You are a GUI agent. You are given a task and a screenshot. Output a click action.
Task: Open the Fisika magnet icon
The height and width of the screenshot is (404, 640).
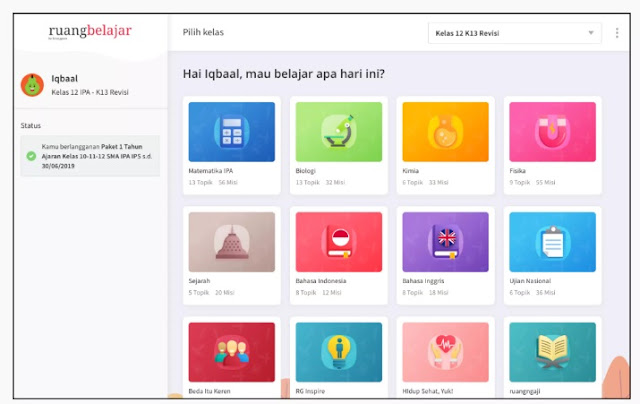(x=552, y=132)
